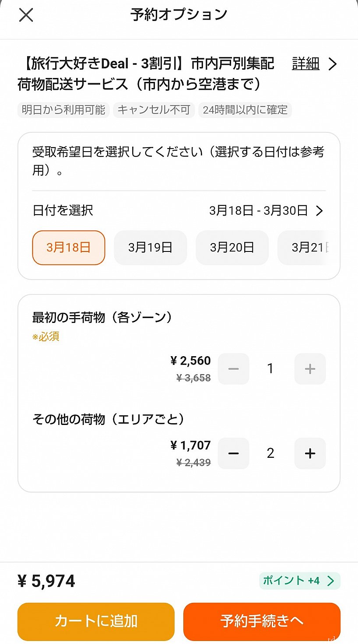
Task: Tap the chevron next to 詳細
Action: click(x=333, y=64)
